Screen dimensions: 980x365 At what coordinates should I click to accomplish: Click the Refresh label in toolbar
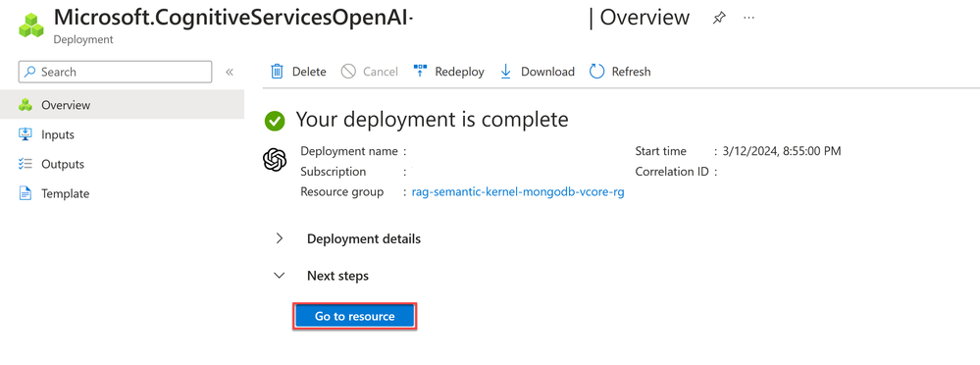(631, 72)
